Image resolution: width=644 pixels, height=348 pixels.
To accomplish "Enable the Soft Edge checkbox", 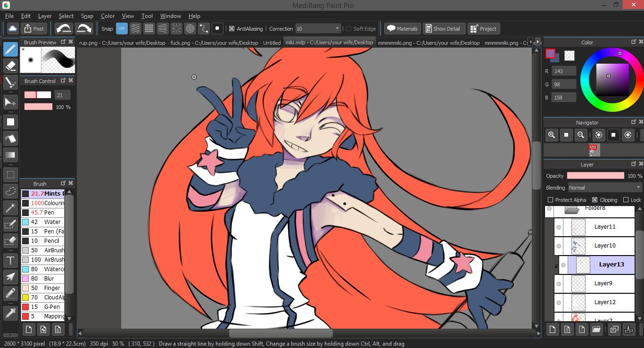I will (x=348, y=29).
